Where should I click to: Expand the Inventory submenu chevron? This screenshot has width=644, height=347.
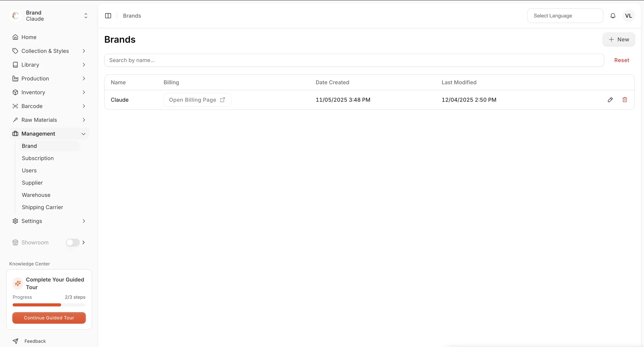tap(84, 92)
